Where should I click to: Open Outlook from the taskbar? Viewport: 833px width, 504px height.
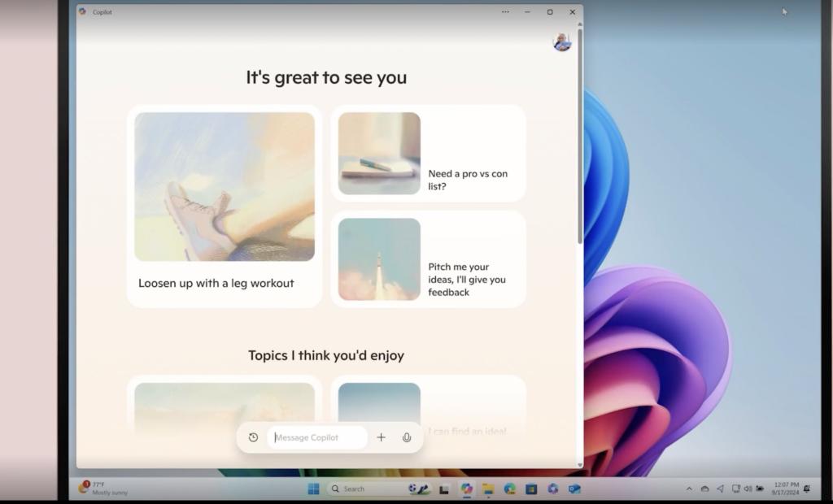pyautogui.click(x=574, y=489)
